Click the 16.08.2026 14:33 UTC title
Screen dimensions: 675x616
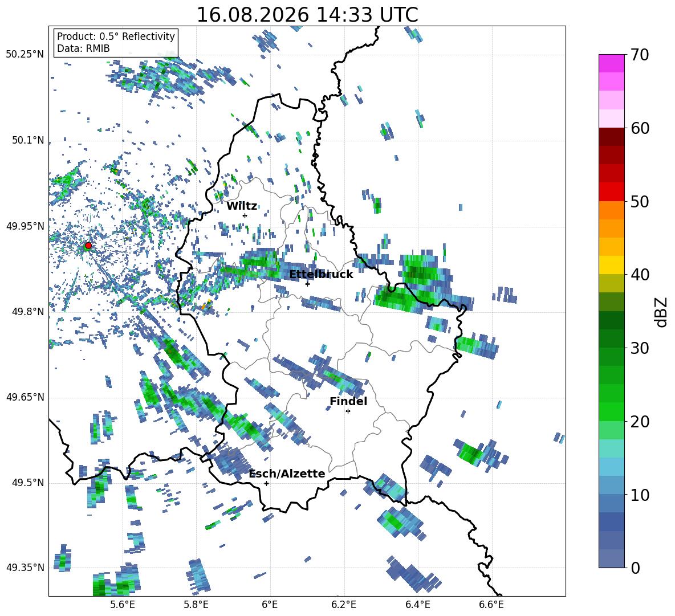307,15
